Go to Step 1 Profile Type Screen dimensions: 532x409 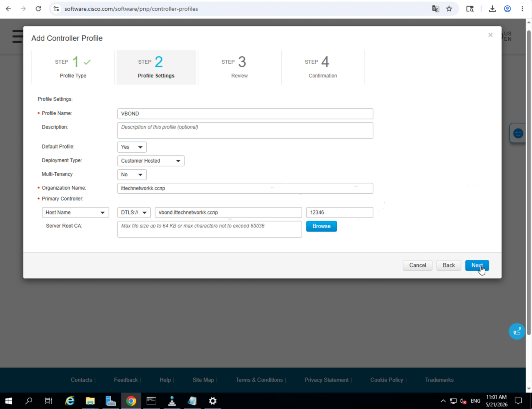(x=73, y=67)
